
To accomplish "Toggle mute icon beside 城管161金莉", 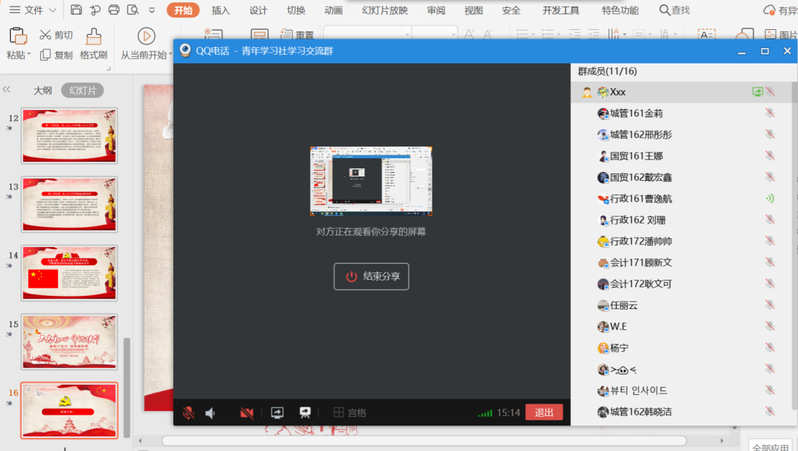I will point(769,113).
